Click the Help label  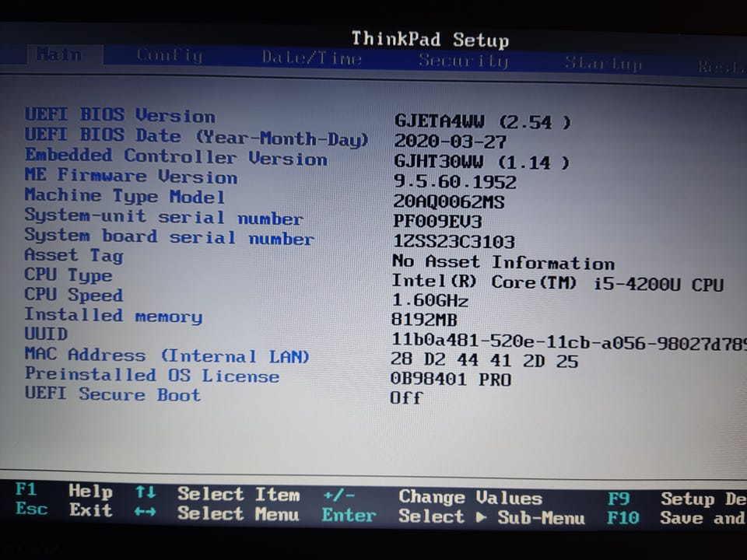[x=90, y=491]
